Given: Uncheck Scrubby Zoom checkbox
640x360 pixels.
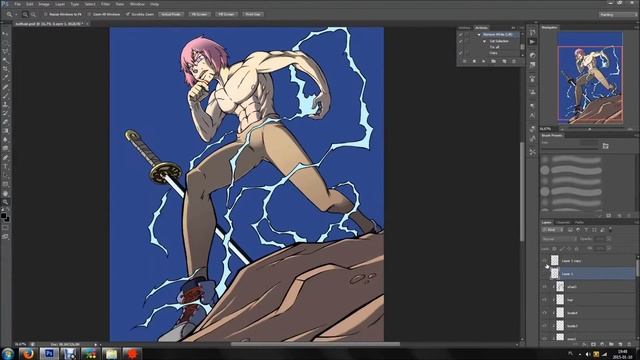Looking at the screenshot, I should (x=128, y=14).
